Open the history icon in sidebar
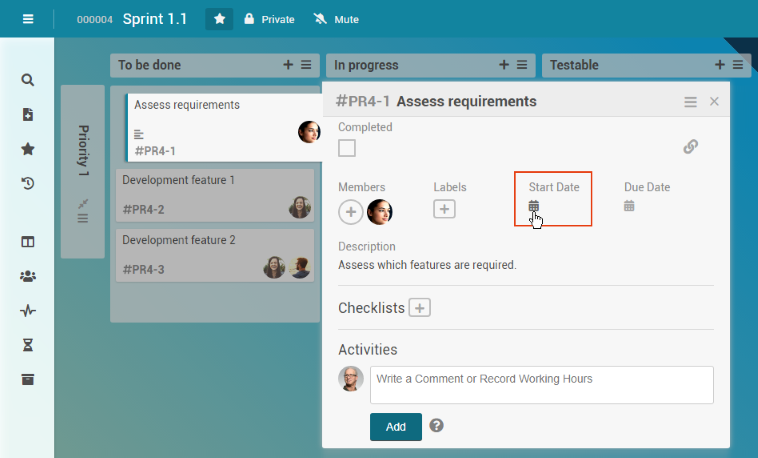Viewport: 758px width, 458px height. pyautogui.click(x=28, y=183)
